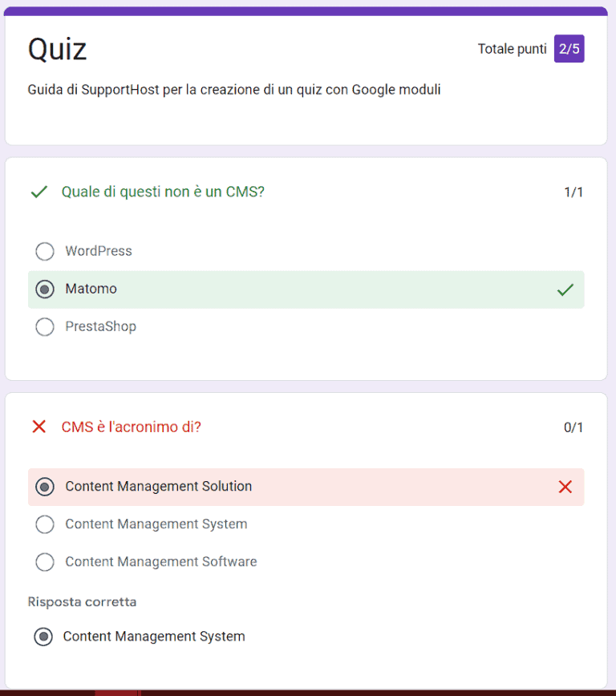The width and height of the screenshot is (616, 696).
Task: Click the Totale punti label
Action: click(512, 49)
